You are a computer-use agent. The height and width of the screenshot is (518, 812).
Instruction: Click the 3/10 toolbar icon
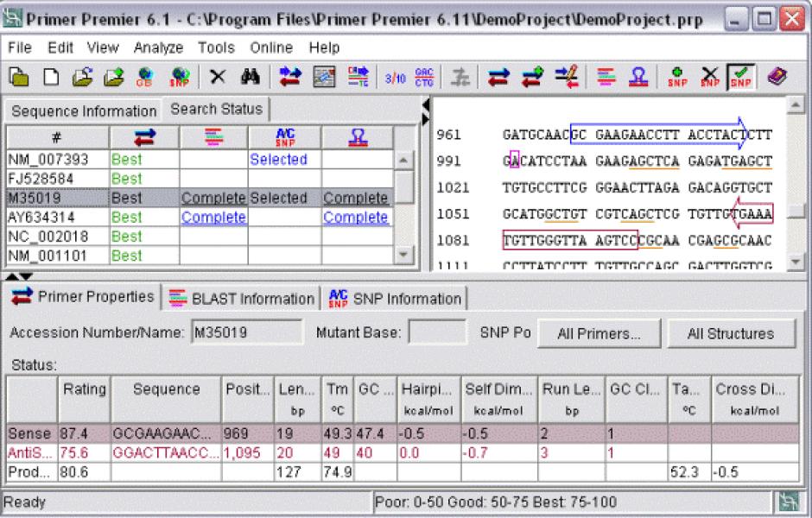(395, 79)
